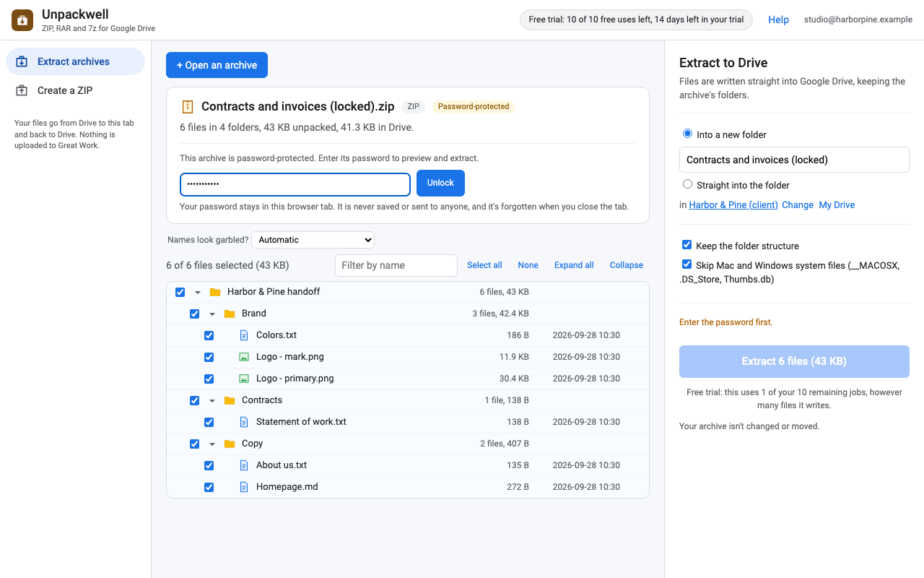
Task: Click the Create a ZIP sidebar icon
Action: [22, 90]
